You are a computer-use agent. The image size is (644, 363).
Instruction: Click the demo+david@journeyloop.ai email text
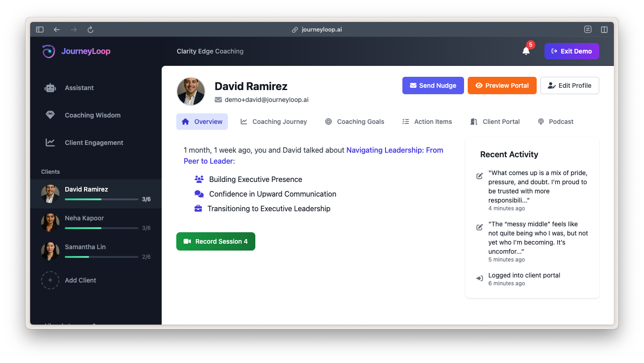click(267, 100)
